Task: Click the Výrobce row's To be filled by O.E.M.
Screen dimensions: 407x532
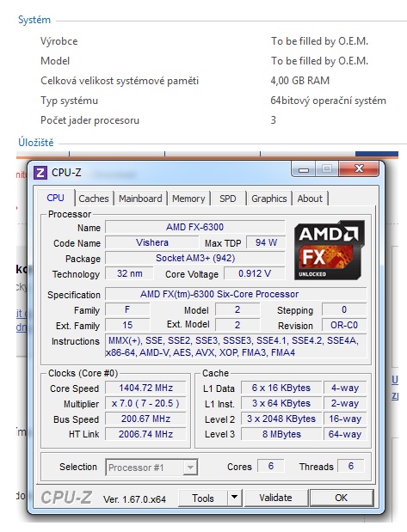Action: click(320, 41)
